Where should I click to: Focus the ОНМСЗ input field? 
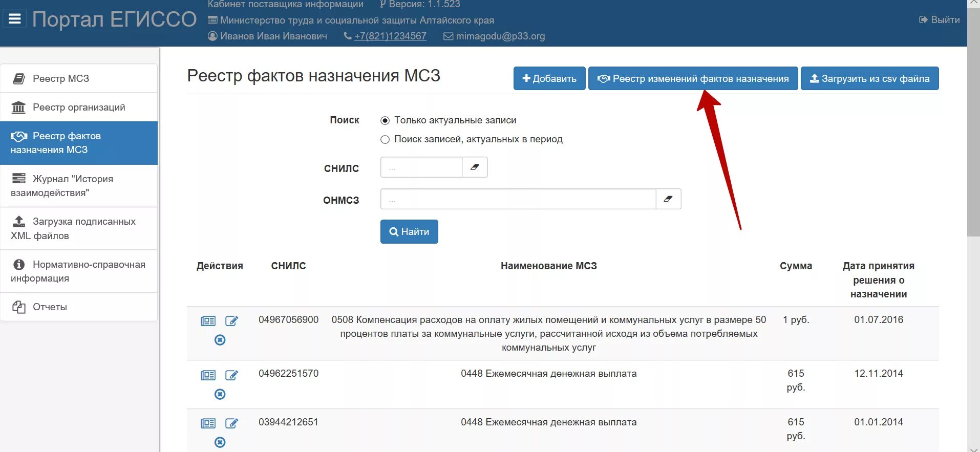click(518, 199)
